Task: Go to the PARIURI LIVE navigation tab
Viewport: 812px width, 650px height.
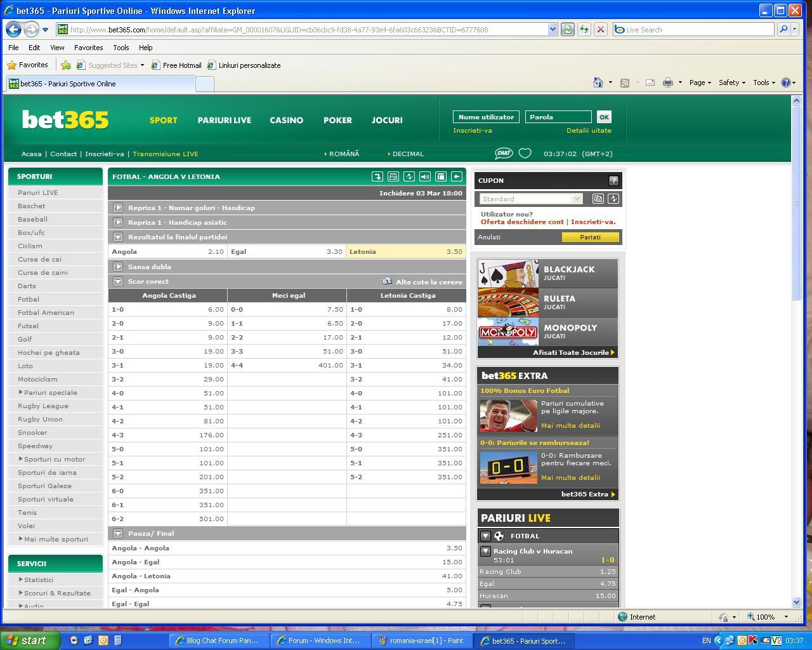Action: coord(224,120)
